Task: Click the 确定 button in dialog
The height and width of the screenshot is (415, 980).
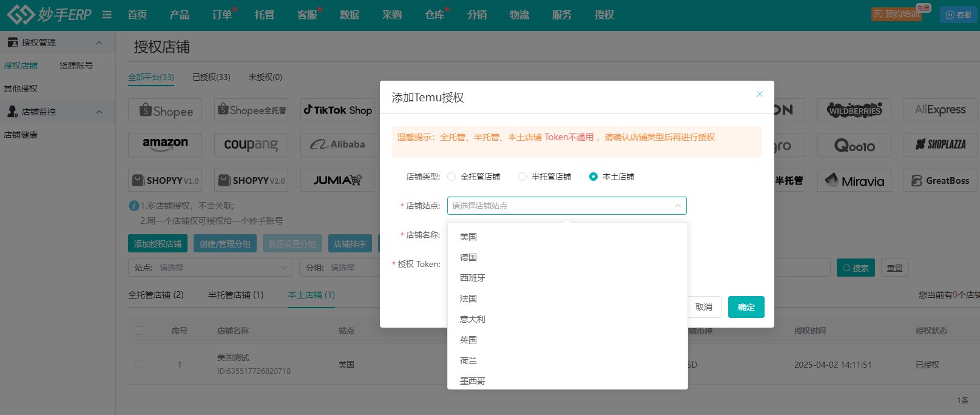Action: pyautogui.click(x=746, y=307)
